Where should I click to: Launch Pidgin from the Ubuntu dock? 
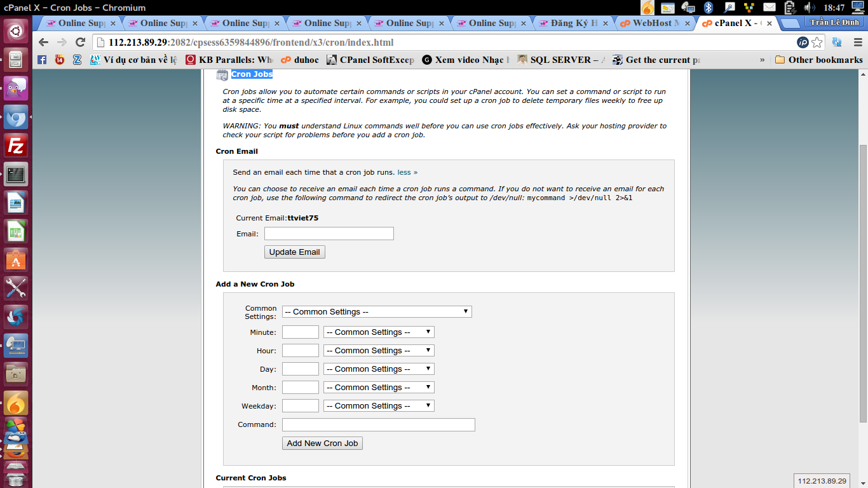tap(16, 88)
